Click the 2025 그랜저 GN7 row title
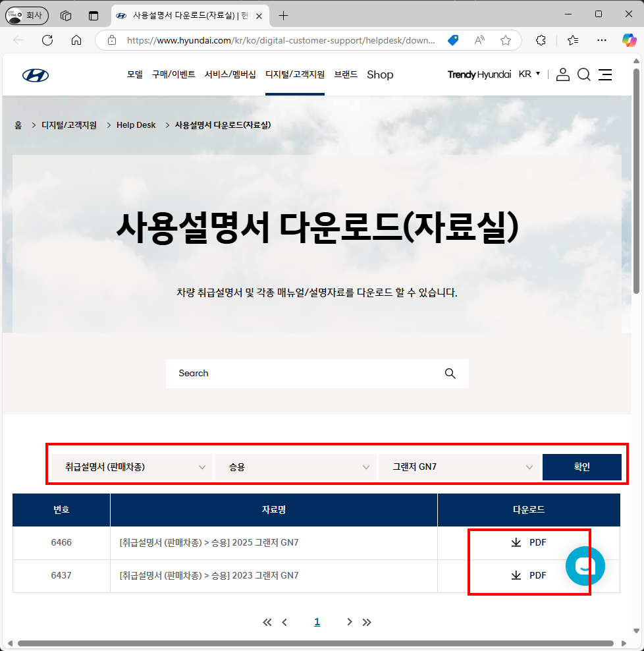This screenshot has height=651, width=644. (x=209, y=543)
